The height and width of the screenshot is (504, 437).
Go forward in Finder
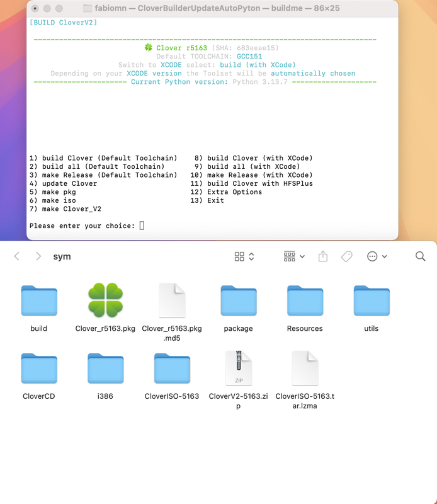[38, 256]
